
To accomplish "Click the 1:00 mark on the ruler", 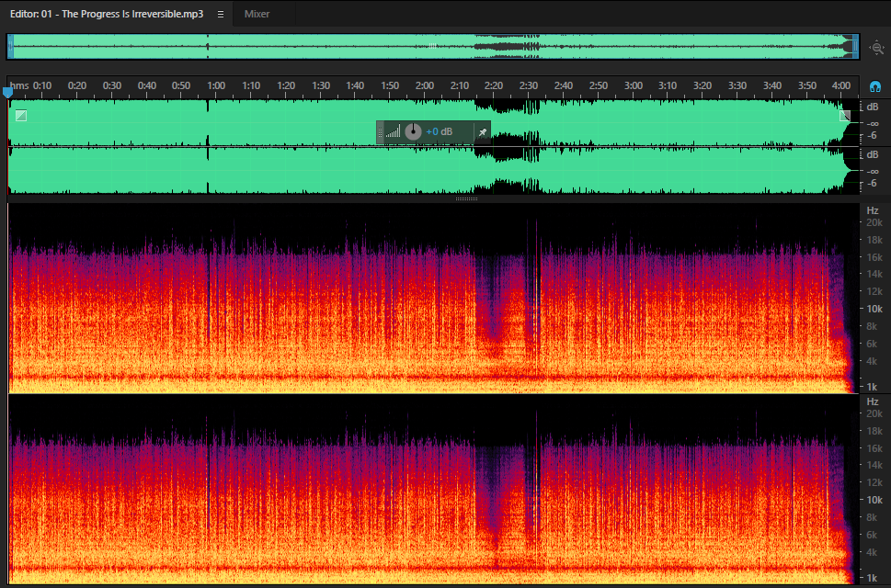I will click(216, 85).
